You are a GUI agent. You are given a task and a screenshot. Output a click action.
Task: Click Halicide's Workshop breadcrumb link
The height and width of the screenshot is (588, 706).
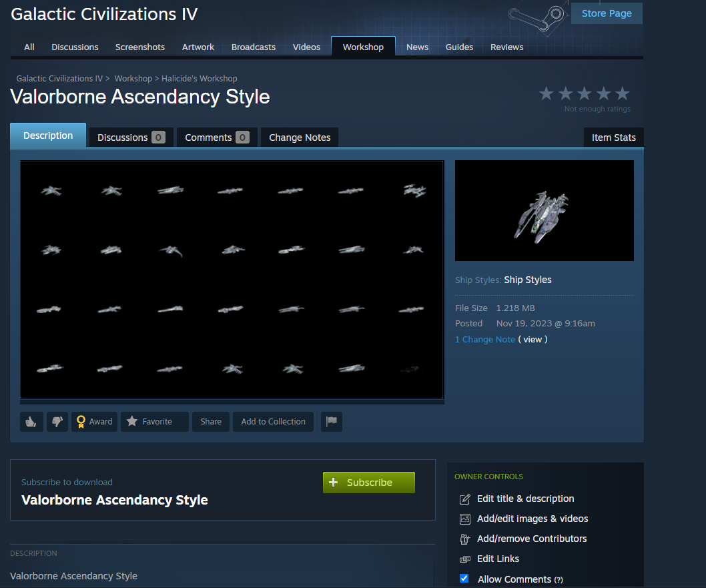tap(200, 78)
